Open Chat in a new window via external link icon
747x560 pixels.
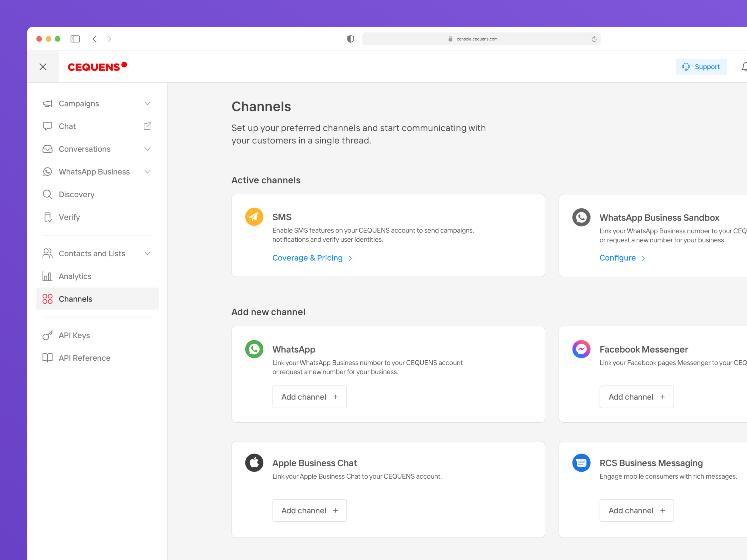click(x=148, y=126)
